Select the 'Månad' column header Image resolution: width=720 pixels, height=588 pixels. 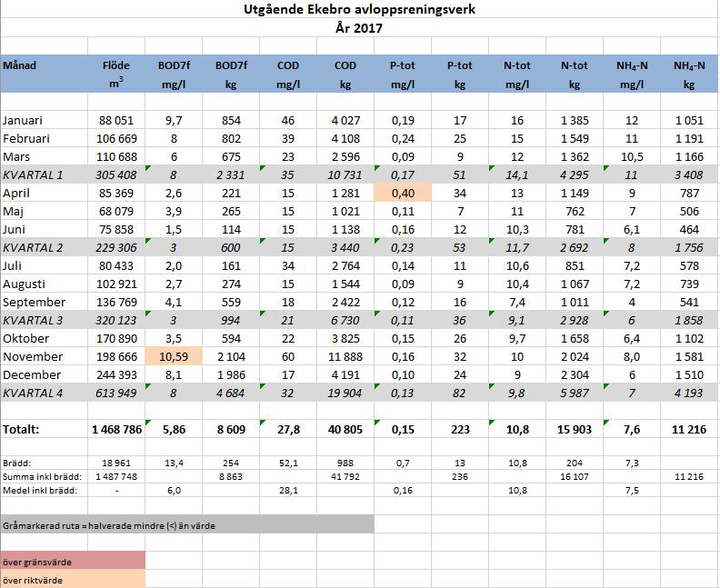click(19, 65)
